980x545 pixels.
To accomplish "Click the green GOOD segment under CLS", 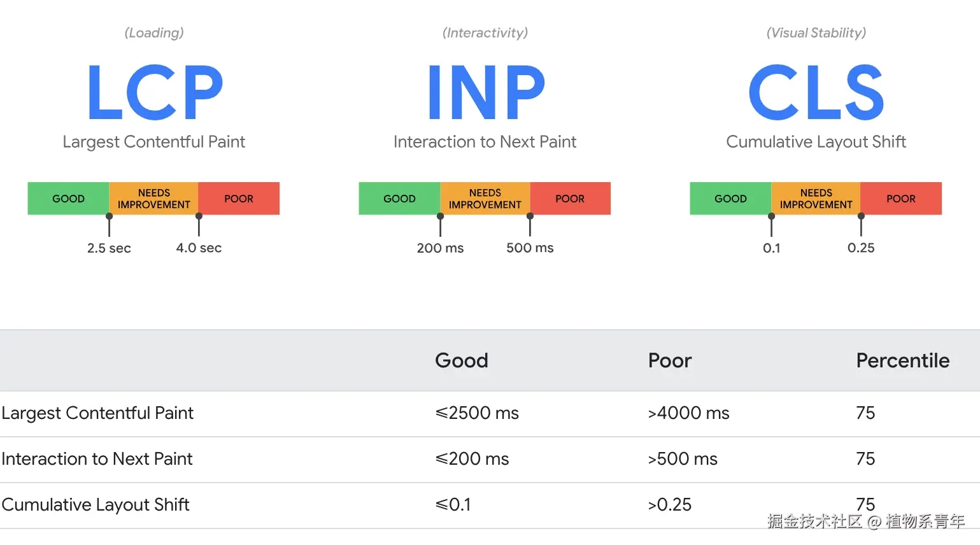I will click(x=730, y=199).
